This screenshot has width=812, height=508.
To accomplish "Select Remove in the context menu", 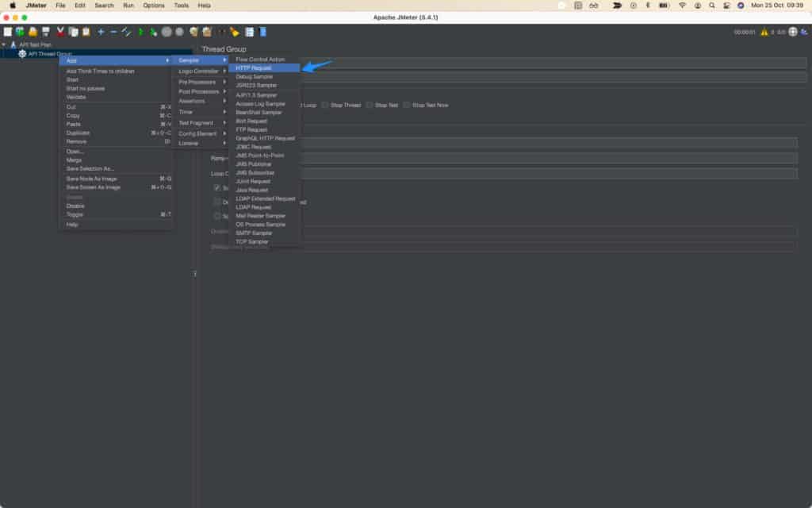I will point(116,141).
